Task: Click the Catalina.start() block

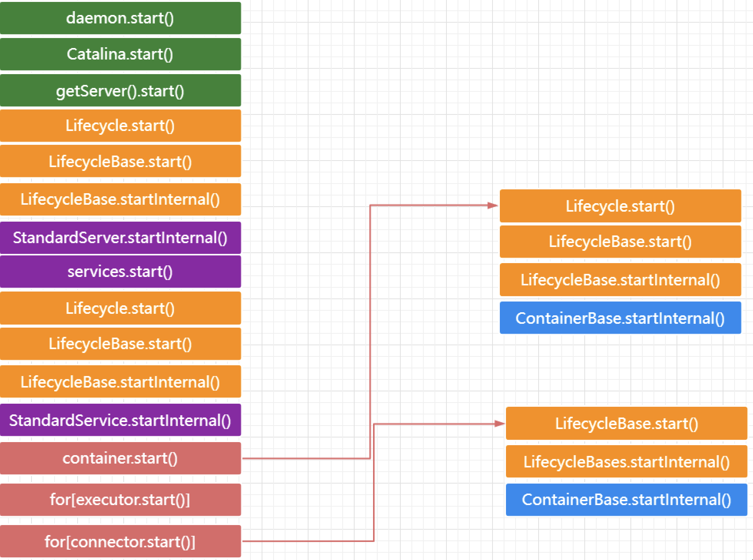Action: pos(120,54)
